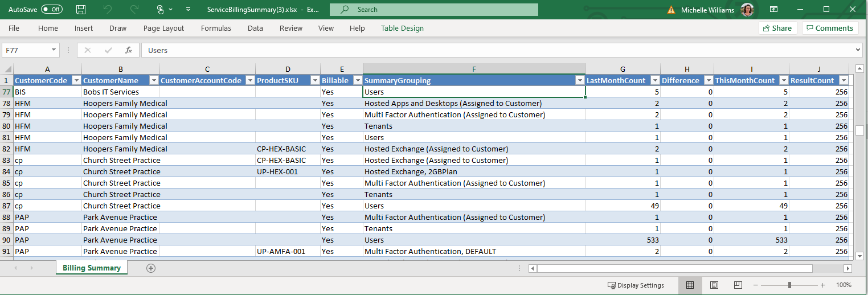Add a new sheet with plus icon
This screenshot has width=868, height=295.
[x=151, y=268]
